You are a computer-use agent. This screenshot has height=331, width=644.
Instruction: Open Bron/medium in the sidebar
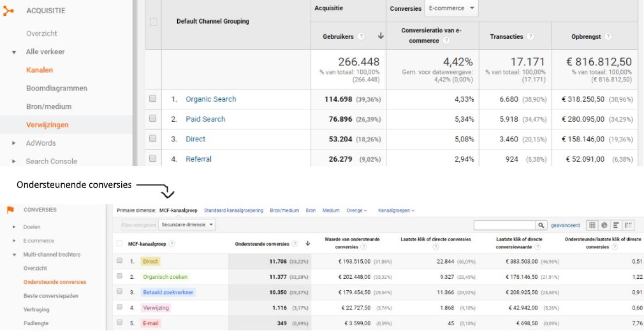49,106
